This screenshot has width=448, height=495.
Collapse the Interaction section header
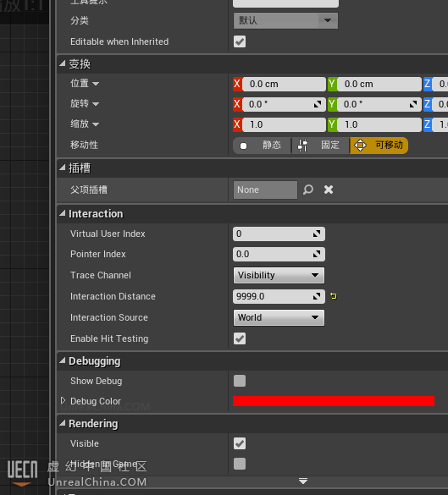[62, 214]
